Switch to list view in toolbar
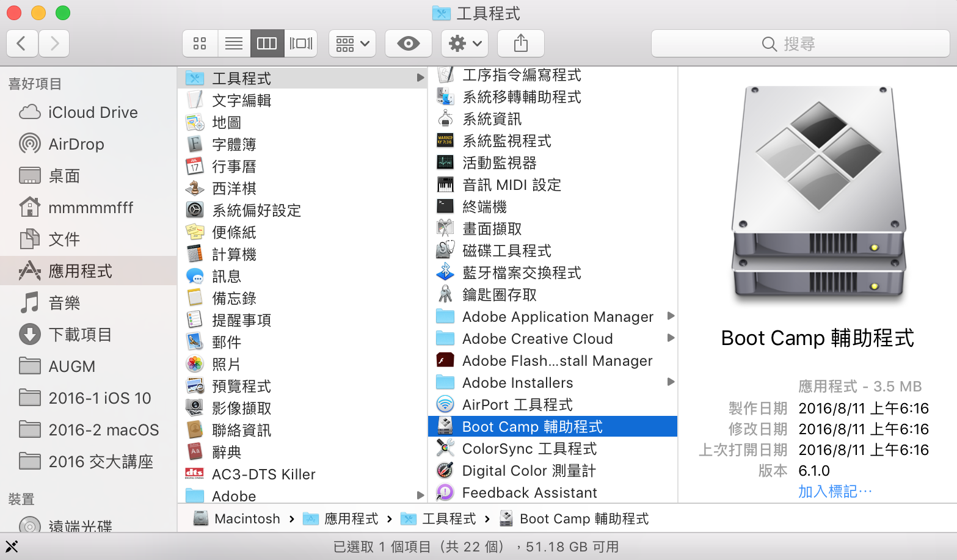Screen dimensions: 957x560 pos(233,43)
